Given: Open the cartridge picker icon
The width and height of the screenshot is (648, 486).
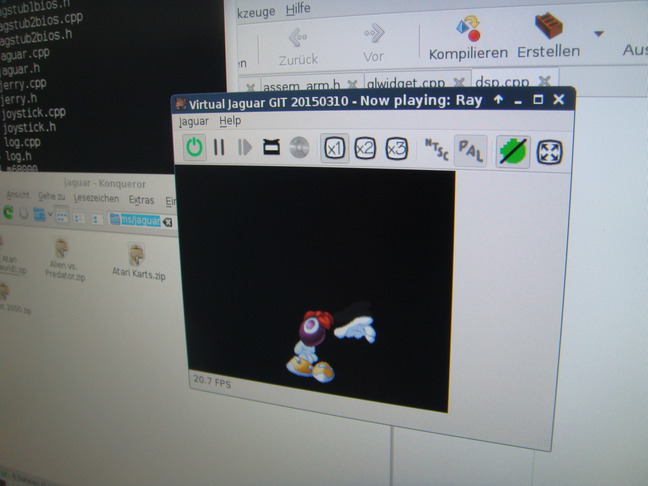Looking at the screenshot, I should 270,148.
